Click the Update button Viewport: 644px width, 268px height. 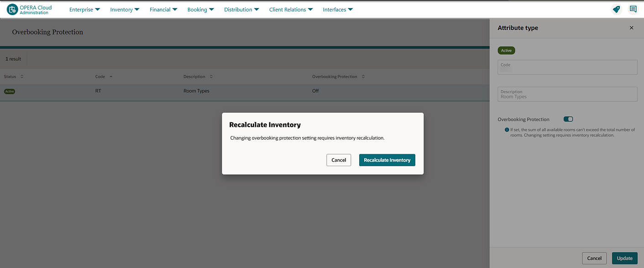tap(624, 258)
